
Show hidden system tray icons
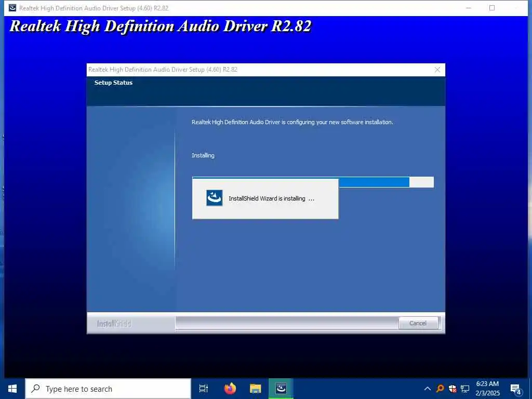(428, 389)
